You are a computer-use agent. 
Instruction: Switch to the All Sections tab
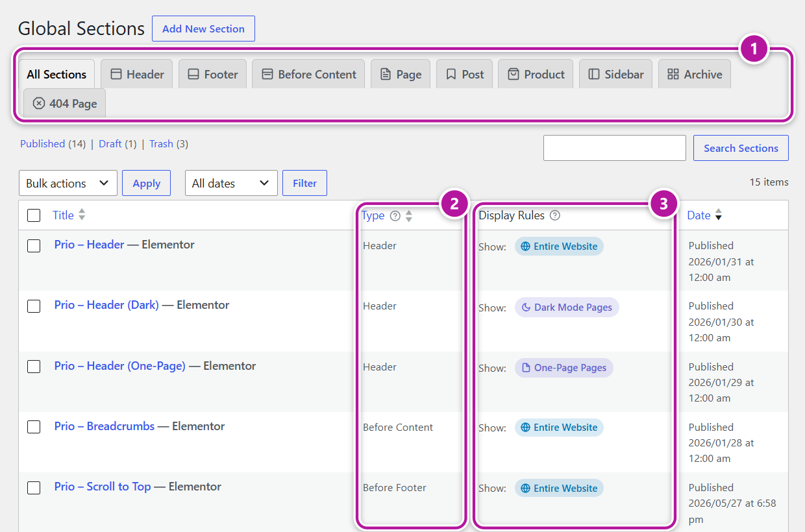56,74
